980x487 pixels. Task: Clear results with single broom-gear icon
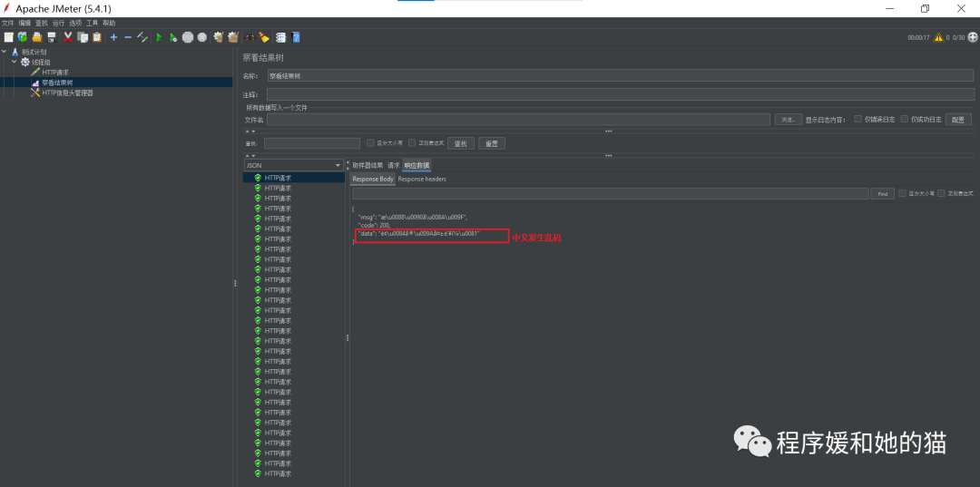coord(219,37)
